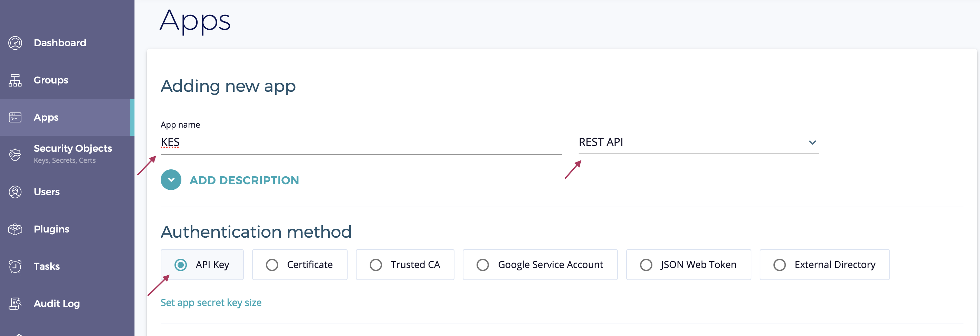Click the Audit Log document icon
Screen dimensions: 980x336
click(x=15, y=304)
